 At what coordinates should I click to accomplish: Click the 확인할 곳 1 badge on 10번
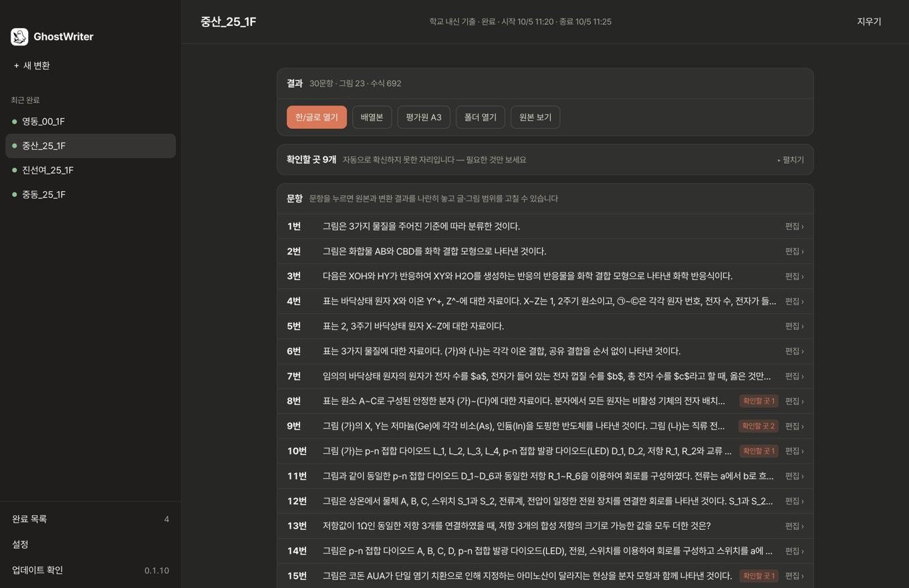click(759, 451)
